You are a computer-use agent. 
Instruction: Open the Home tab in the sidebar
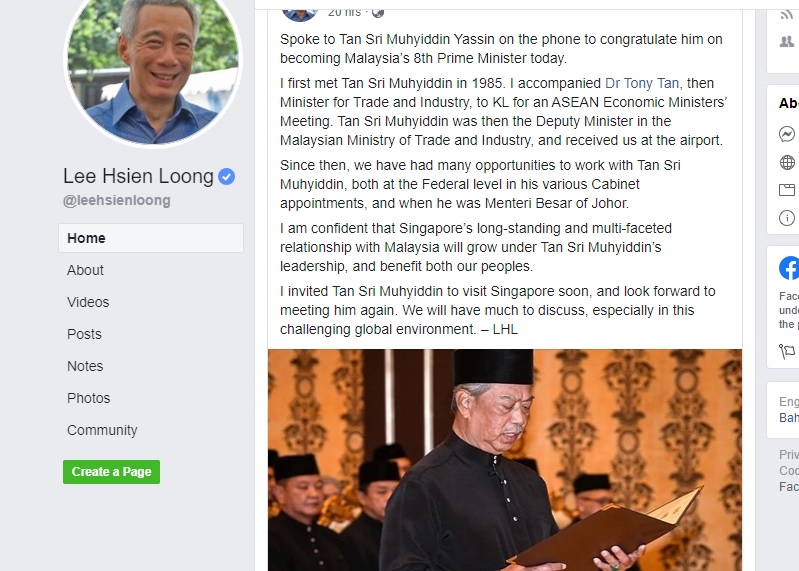tap(151, 238)
